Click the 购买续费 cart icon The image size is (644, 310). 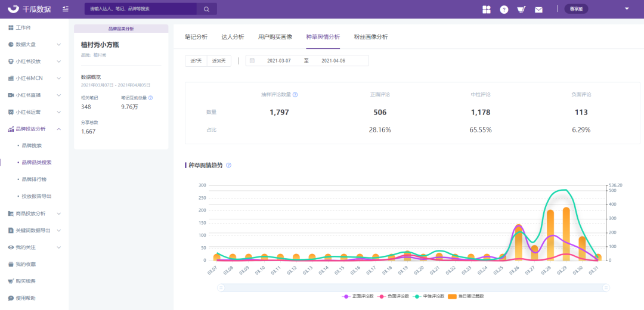pyautogui.click(x=11, y=281)
